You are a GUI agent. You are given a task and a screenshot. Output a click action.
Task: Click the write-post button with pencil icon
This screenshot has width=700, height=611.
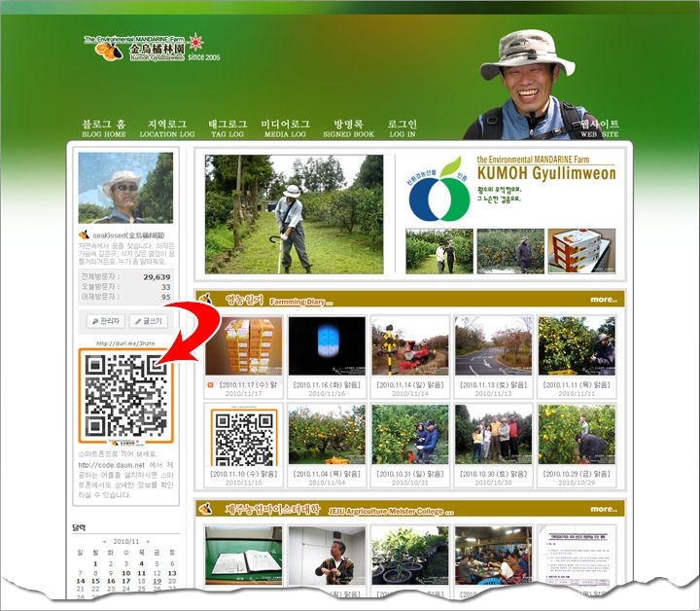[x=149, y=321]
